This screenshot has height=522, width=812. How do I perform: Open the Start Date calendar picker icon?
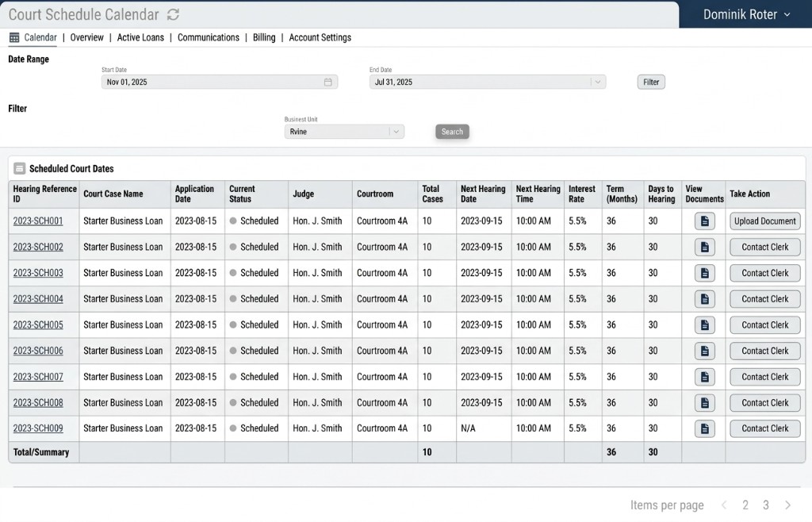click(x=327, y=82)
